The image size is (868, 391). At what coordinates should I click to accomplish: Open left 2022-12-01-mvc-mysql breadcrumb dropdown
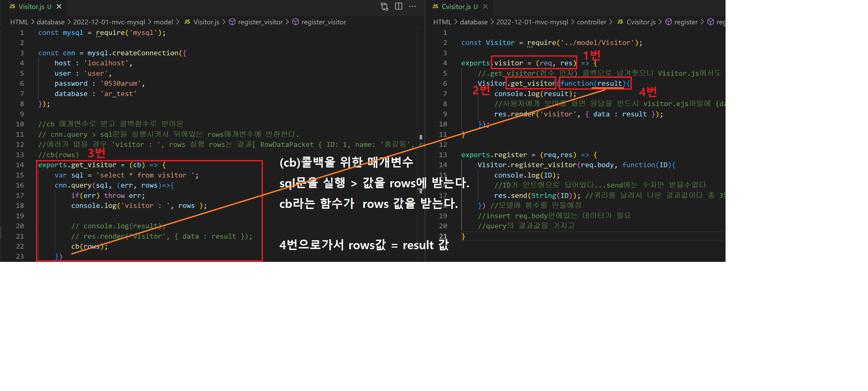tap(109, 22)
